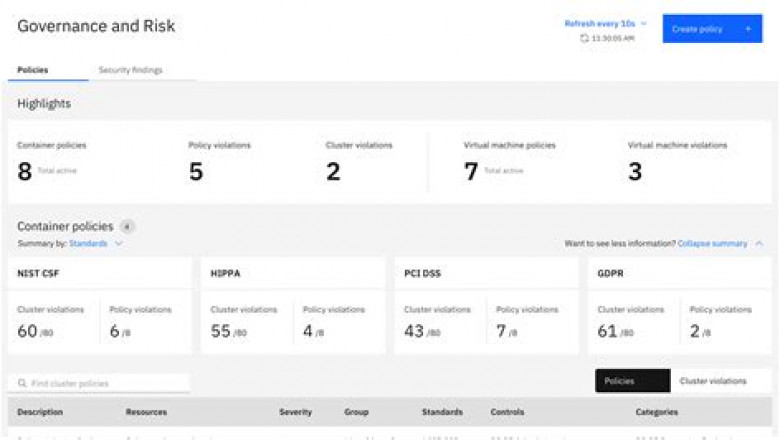
Task: Click the Description column header
Action: (x=40, y=412)
